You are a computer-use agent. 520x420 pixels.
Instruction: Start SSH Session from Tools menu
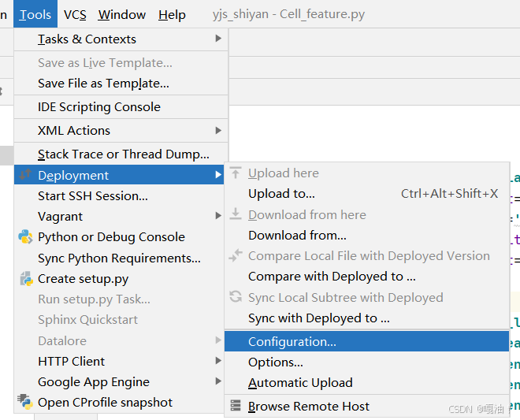(x=119, y=195)
